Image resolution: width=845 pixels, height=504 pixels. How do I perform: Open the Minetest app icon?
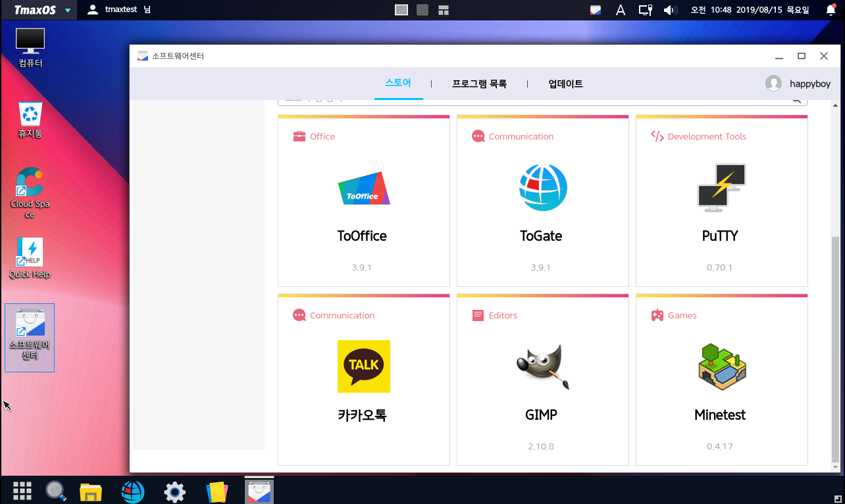(x=721, y=366)
